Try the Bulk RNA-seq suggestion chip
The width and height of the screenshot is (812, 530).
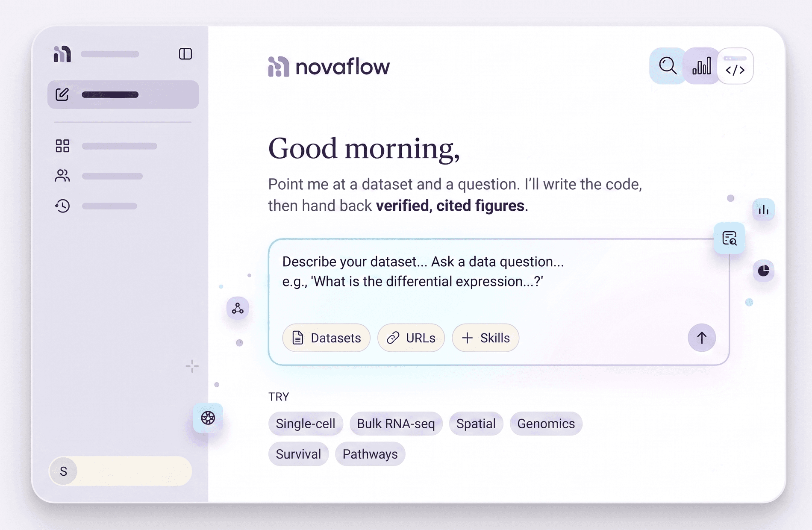396,424
